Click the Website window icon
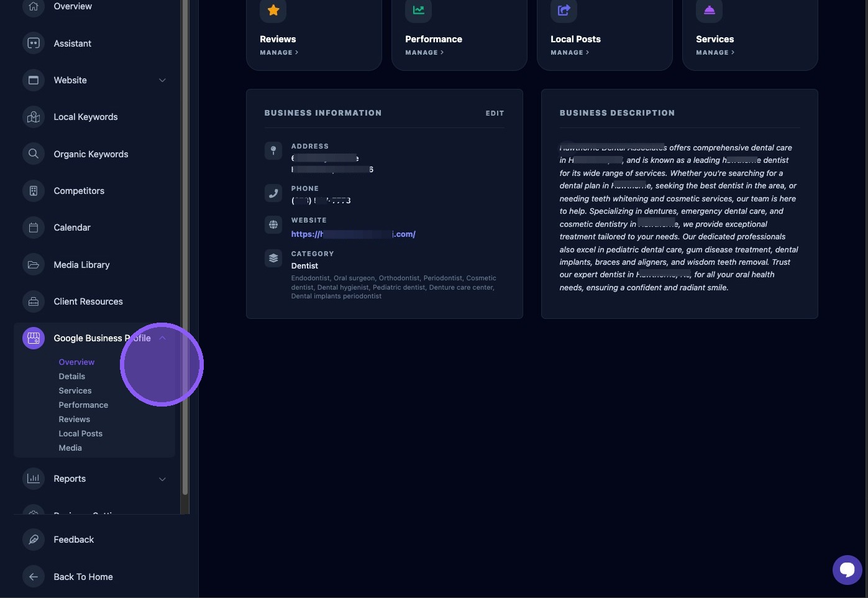Image resolution: width=868 pixels, height=598 pixels. click(34, 80)
